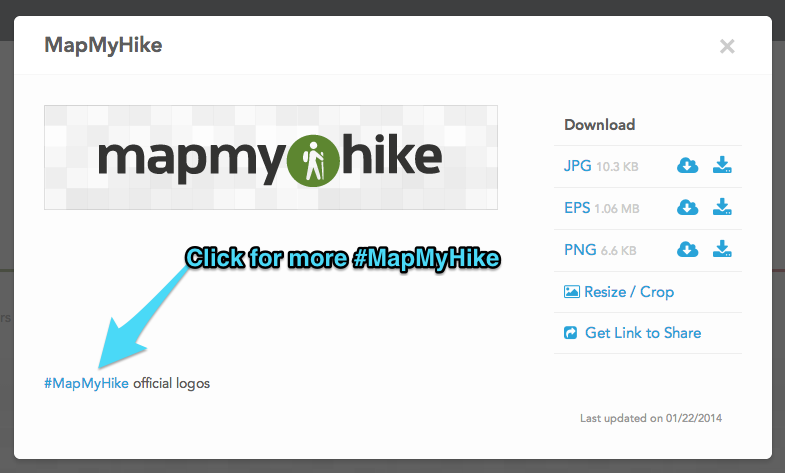Image resolution: width=785 pixels, height=473 pixels.
Task: Click the direct download icon for PNG
Action: pyautogui.click(x=722, y=249)
